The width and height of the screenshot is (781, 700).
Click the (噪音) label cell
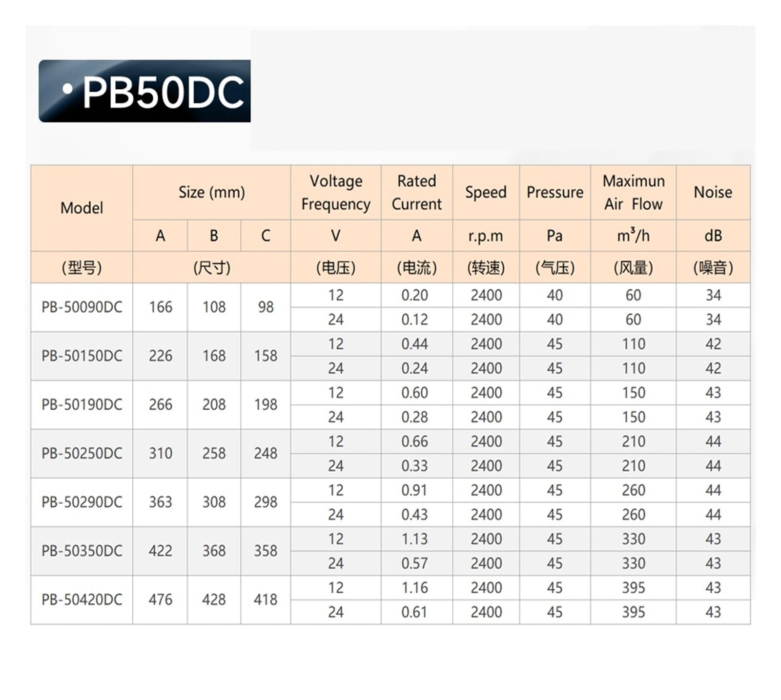tap(713, 267)
